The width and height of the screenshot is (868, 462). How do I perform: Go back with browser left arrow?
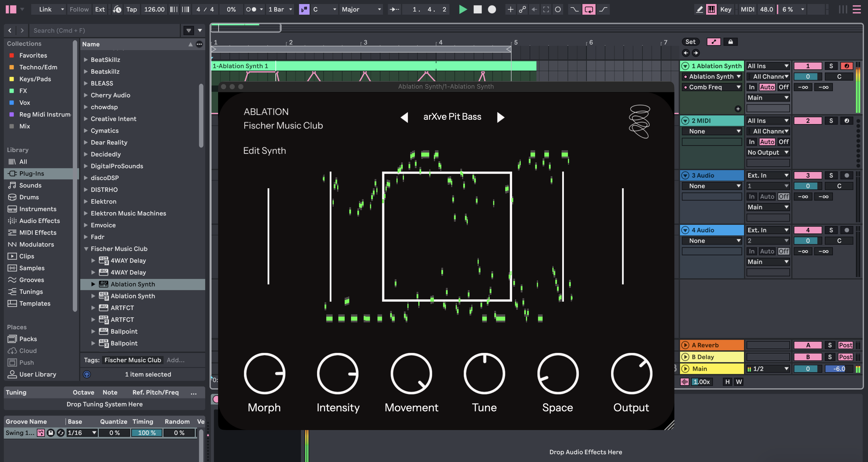(x=10, y=31)
